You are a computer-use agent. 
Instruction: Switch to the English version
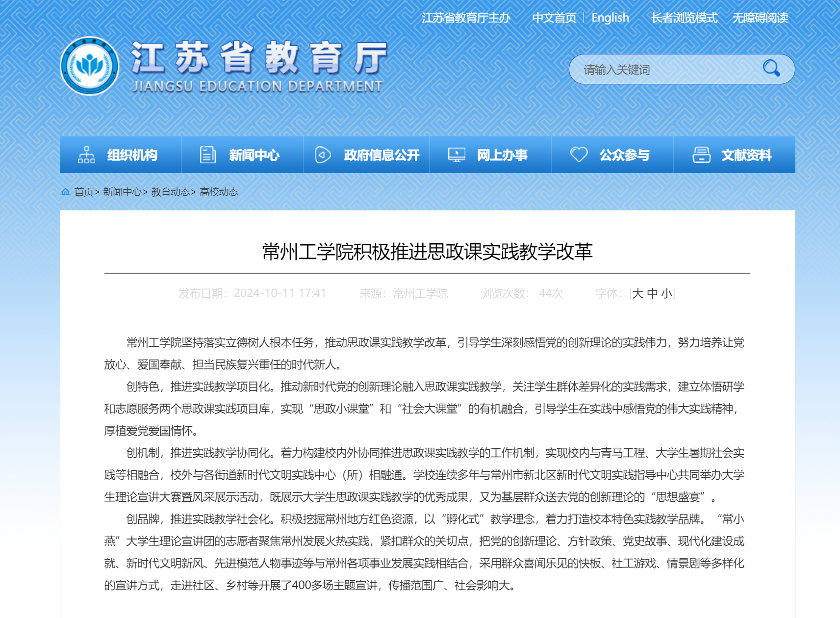(610, 18)
